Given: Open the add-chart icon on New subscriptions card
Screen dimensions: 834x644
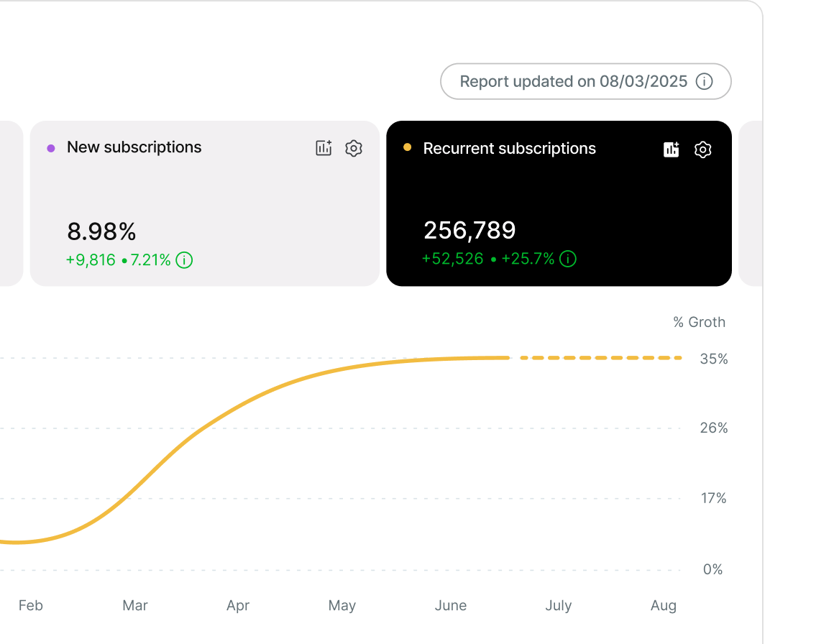Looking at the screenshot, I should coord(324,148).
